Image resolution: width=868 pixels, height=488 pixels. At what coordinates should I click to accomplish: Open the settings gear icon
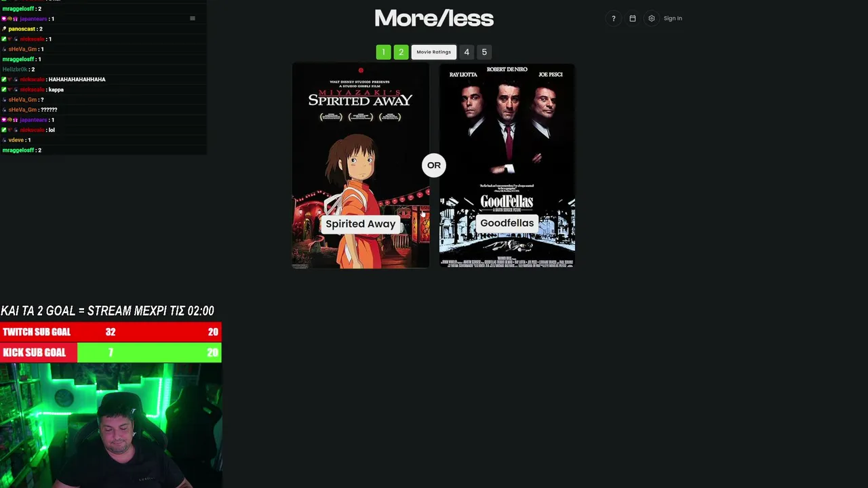pyautogui.click(x=652, y=18)
